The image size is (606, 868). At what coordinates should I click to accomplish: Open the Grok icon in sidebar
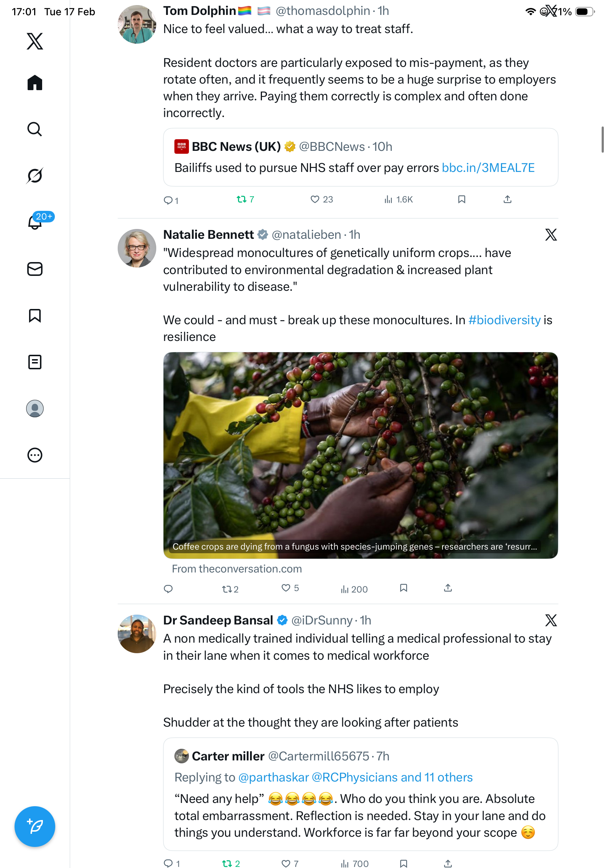point(35,176)
